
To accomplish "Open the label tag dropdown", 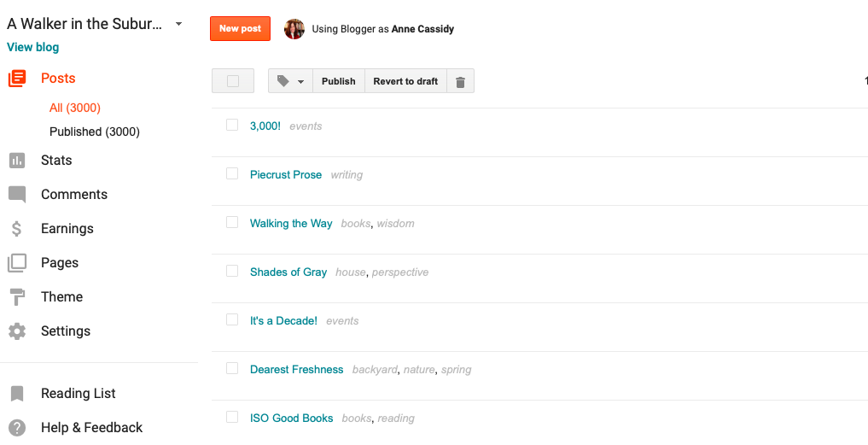I will point(291,81).
